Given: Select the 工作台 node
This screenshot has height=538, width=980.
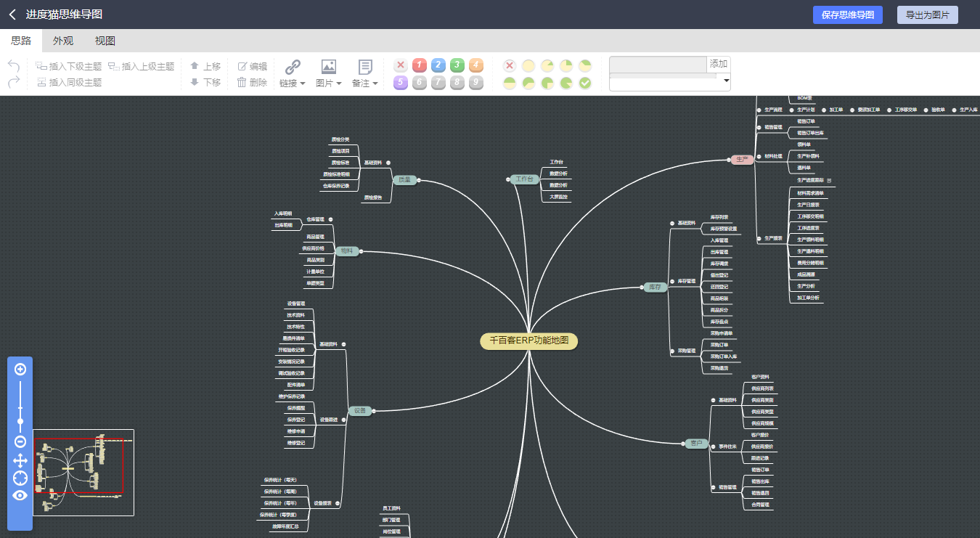Looking at the screenshot, I should click(x=525, y=179).
